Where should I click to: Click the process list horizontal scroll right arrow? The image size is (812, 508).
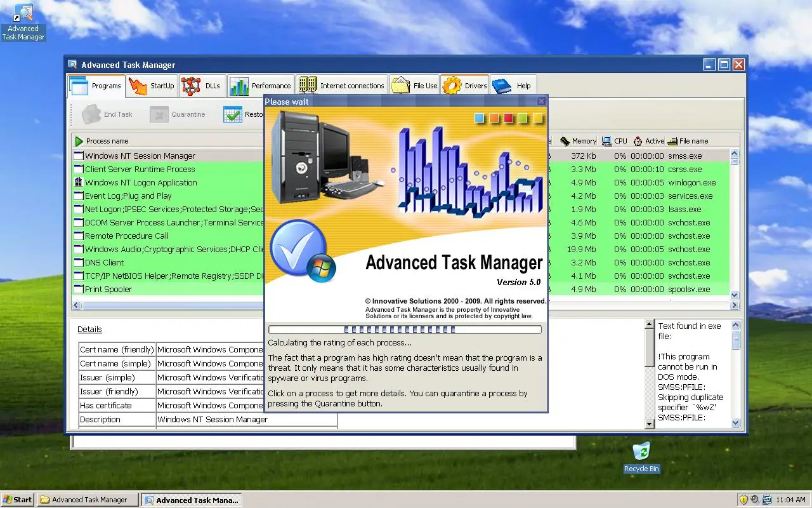[735, 305]
